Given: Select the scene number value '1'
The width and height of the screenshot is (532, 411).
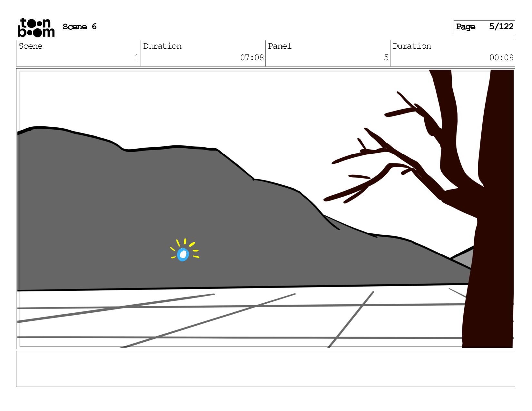Looking at the screenshot, I should tap(136, 58).
